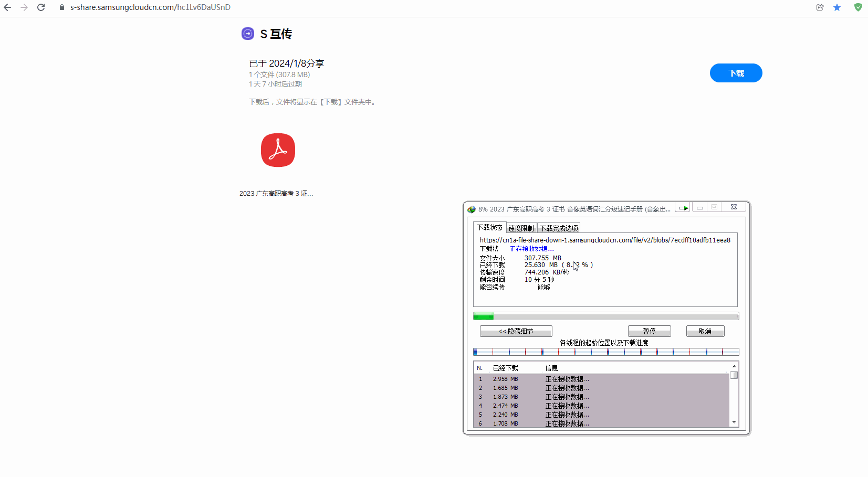This screenshot has height=477, width=868.
Task: Click the S 互传 app logo icon
Action: tap(247, 33)
